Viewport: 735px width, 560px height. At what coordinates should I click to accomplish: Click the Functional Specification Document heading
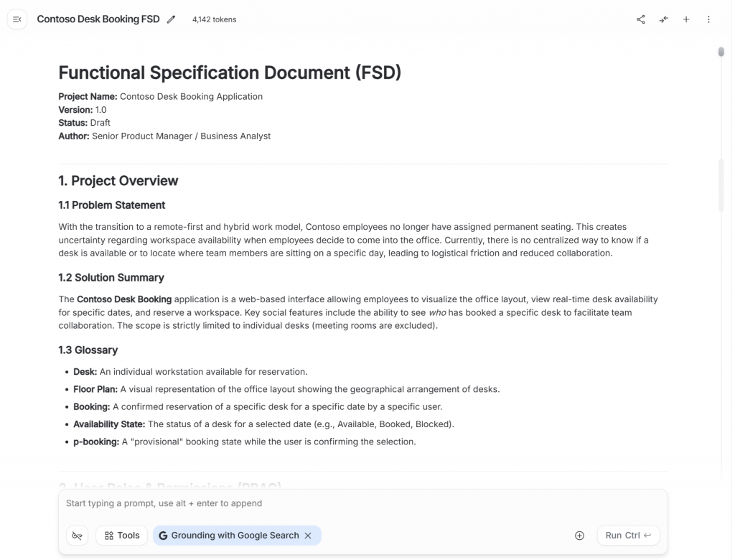(x=230, y=73)
